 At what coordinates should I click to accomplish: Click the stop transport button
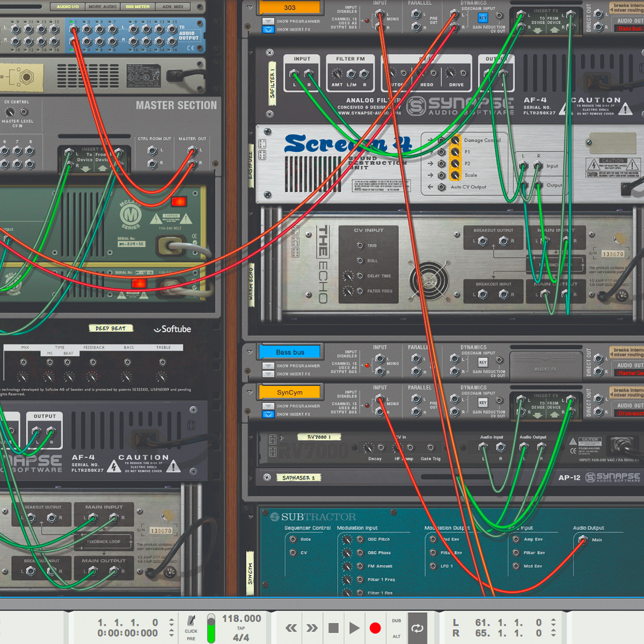tap(333, 628)
